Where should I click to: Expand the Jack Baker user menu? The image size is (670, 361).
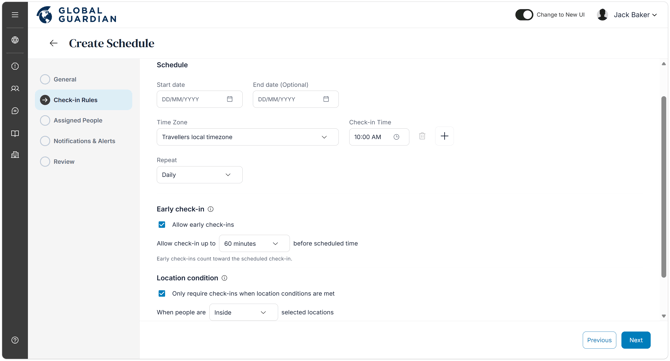[x=635, y=15]
